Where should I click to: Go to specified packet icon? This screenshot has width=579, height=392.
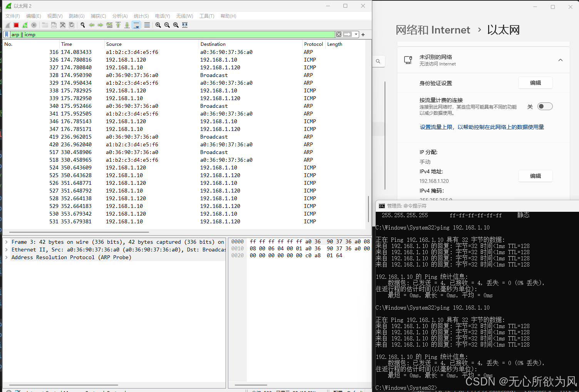[x=109, y=25]
